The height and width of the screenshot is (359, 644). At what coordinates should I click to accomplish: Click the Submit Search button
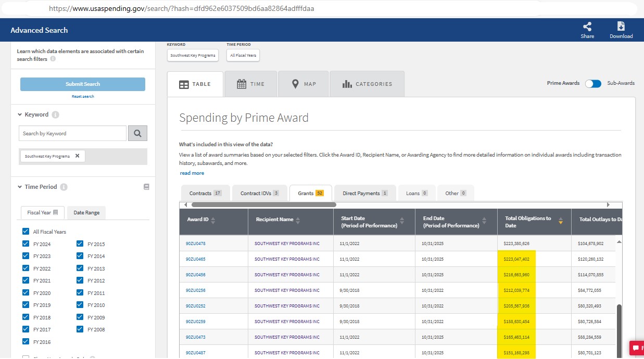pos(83,84)
